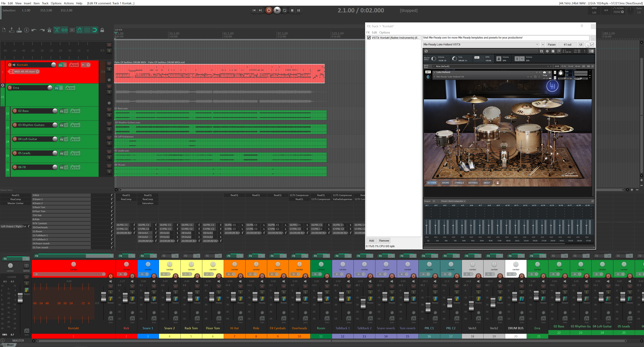
Task: Mute the 02 Bass track
Action: tap(109, 110)
